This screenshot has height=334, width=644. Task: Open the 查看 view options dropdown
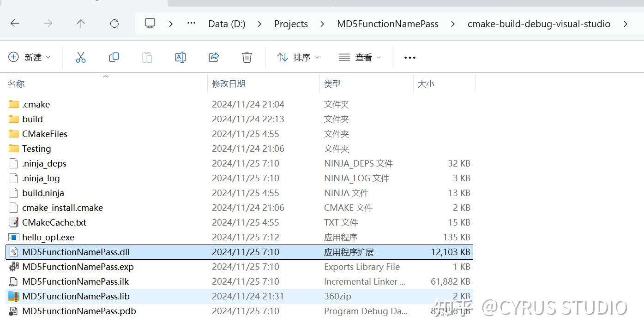[360, 57]
